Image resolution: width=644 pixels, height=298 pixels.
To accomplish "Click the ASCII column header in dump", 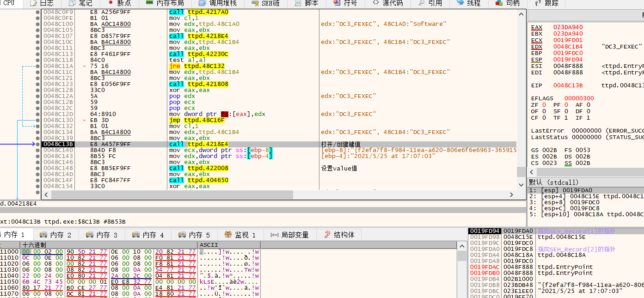I will pos(209,245).
